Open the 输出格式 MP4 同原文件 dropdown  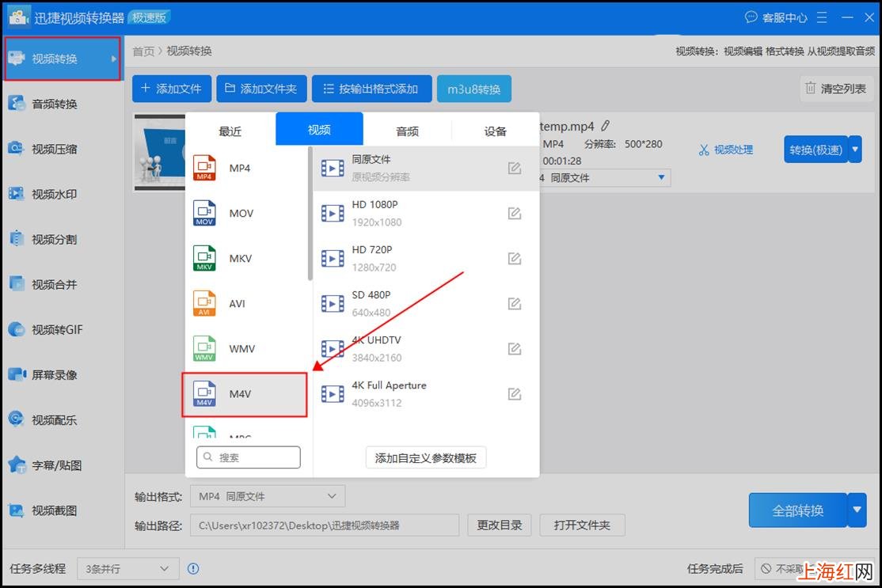coord(268,496)
